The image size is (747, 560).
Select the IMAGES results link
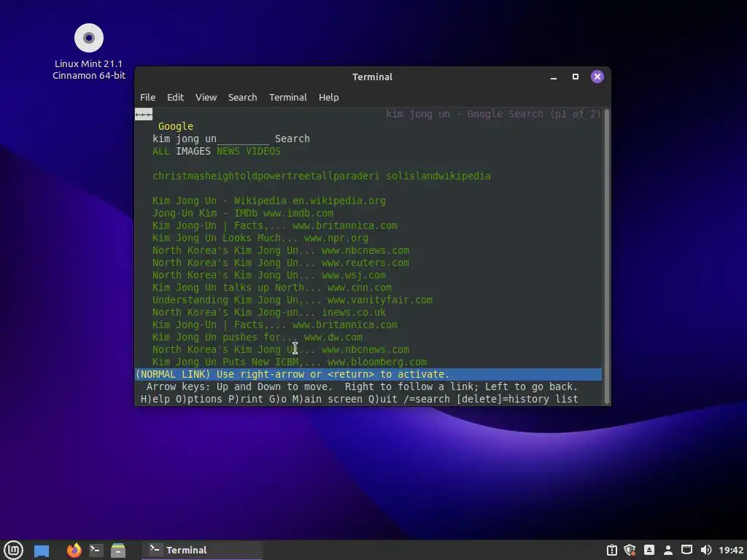(193, 151)
